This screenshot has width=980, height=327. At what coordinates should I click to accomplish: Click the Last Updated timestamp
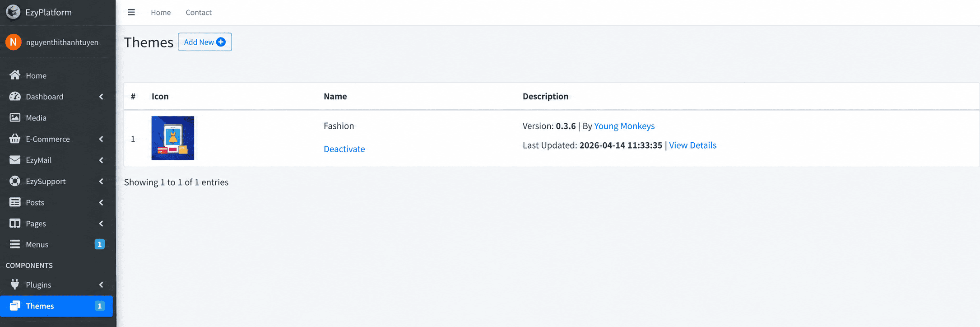pos(621,145)
